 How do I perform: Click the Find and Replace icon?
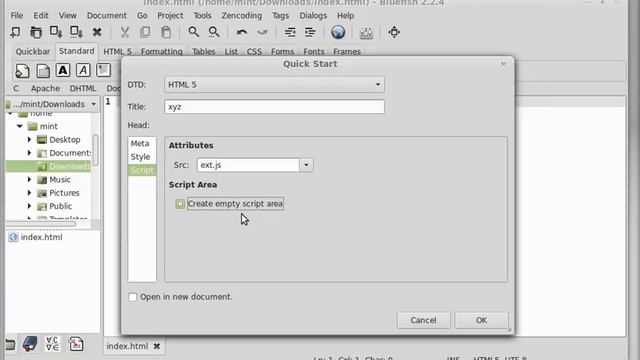click(214, 32)
